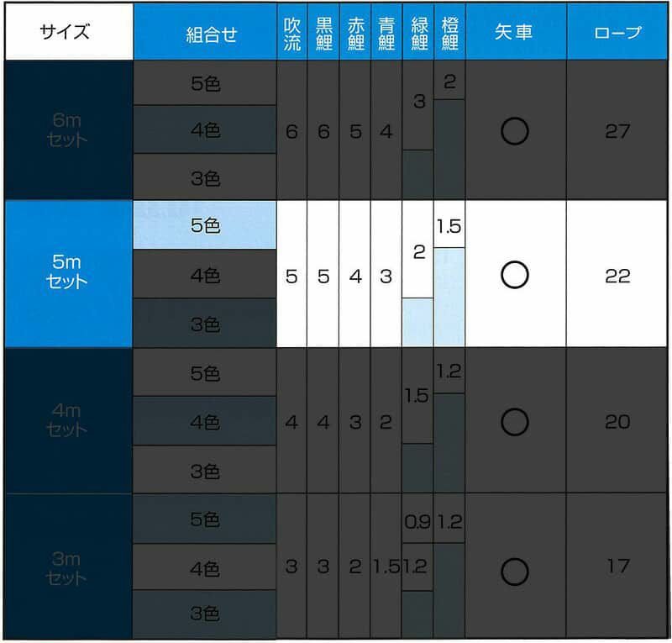The width and height of the screenshot is (672, 643).
Task: Click the rope value 27
Action: point(617,131)
